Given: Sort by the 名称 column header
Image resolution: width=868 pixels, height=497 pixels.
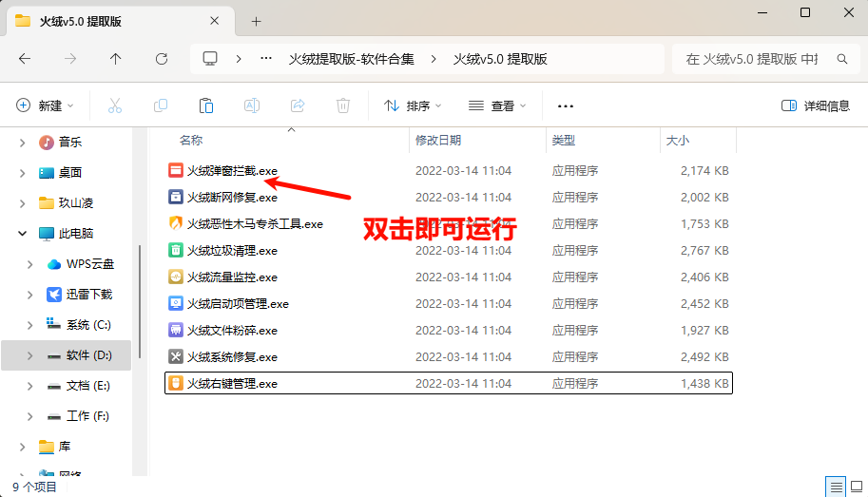Looking at the screenshot, I should pos(191,140).
